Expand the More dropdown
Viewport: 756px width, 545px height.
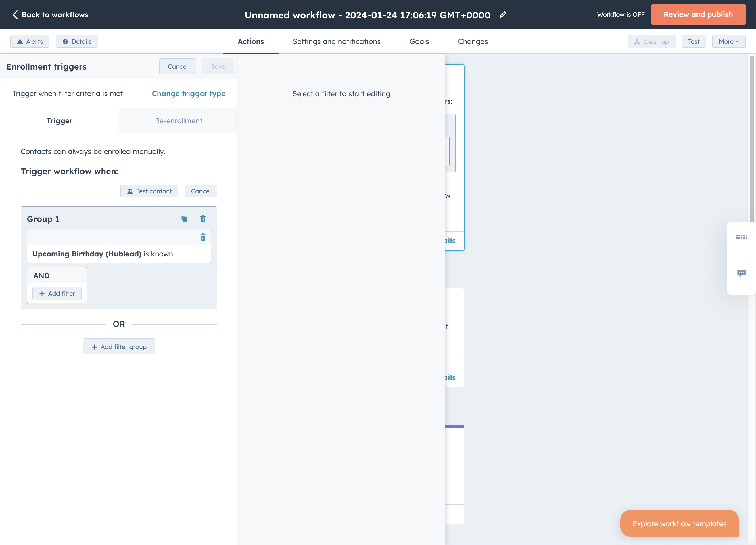tap(729, 41)
